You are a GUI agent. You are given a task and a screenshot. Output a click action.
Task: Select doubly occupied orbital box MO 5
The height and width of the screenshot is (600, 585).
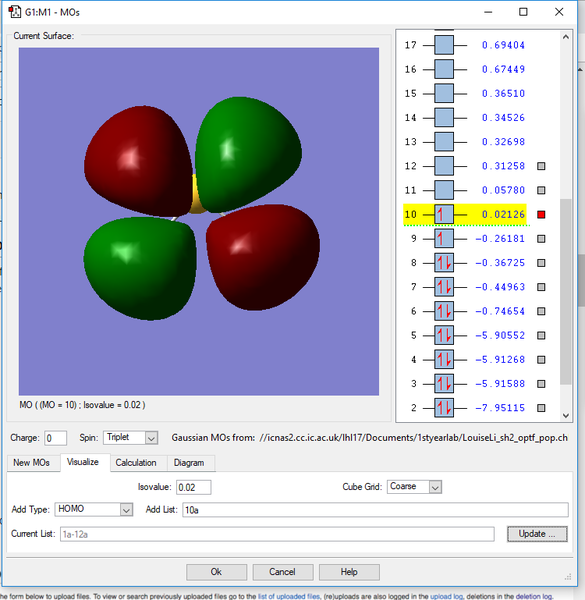444,336
